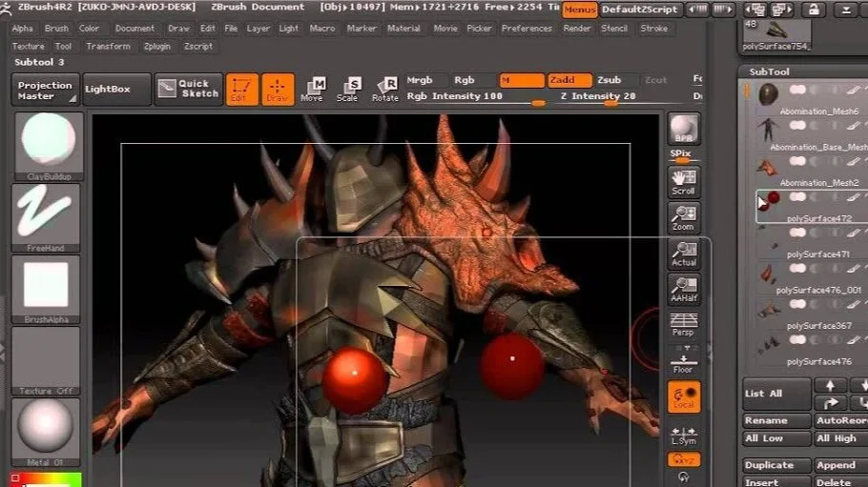Screen dimensions: 868x487
Task: Open the Zplugin menu
Action: [157, 47]
